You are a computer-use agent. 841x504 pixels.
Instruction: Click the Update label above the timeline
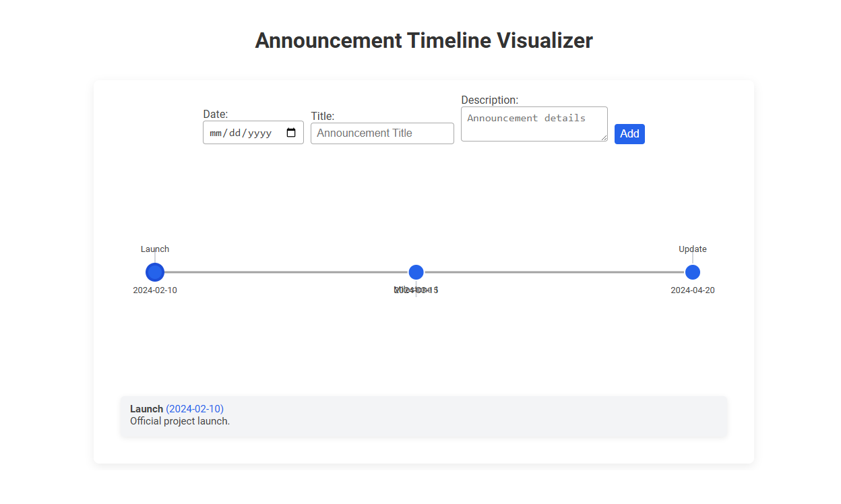coord(693,249)
